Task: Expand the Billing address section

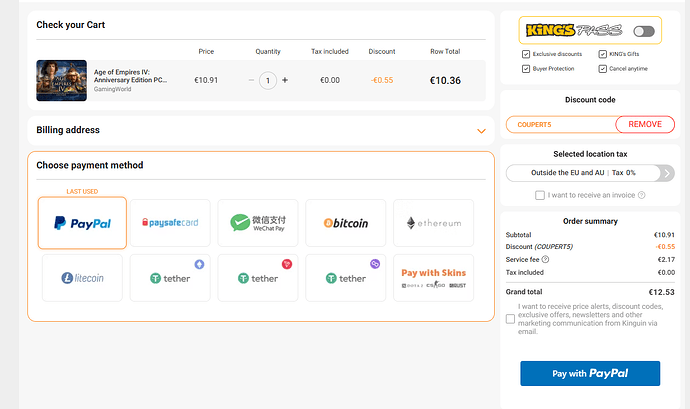Action: click(x=481, y=131)
